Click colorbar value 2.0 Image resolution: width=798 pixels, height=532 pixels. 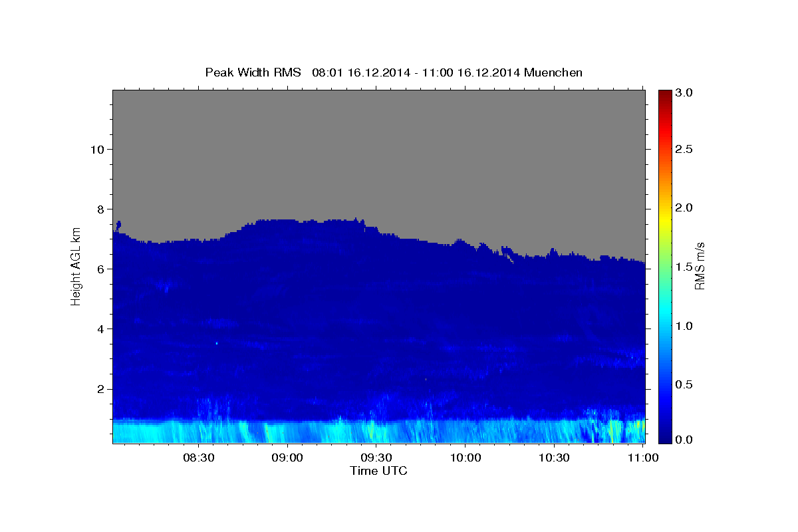coord(685,207)
